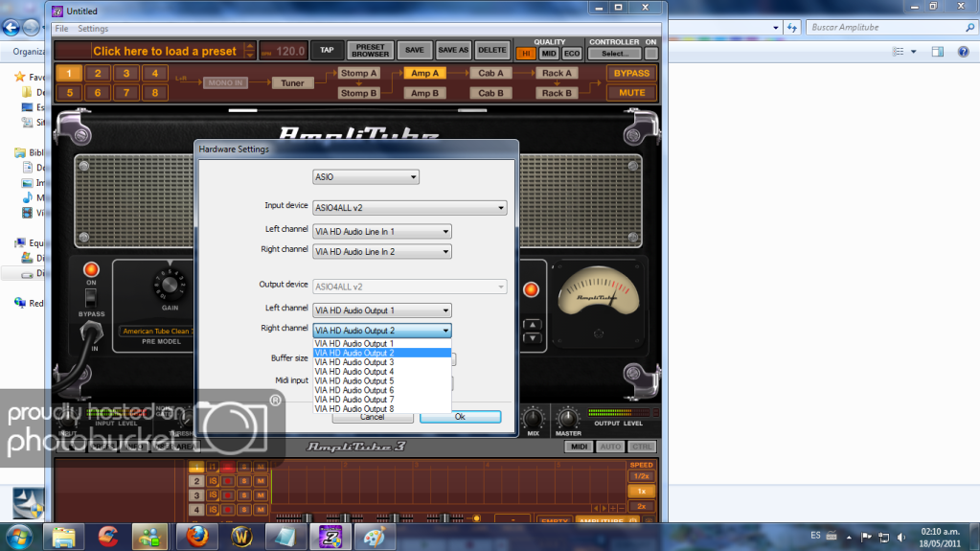Click the PRESET BROWSER button
980x551 pixels.
tap(370, 50)
